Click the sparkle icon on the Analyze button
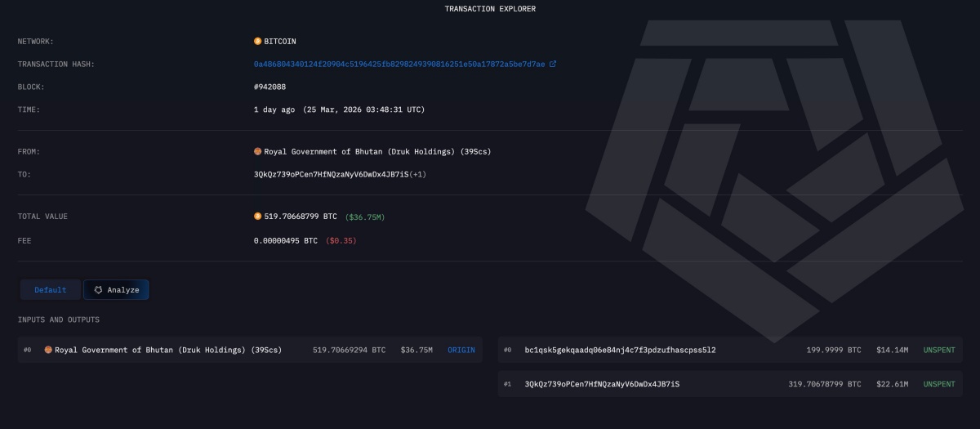The image size is (980, 429). coord(98,290)
